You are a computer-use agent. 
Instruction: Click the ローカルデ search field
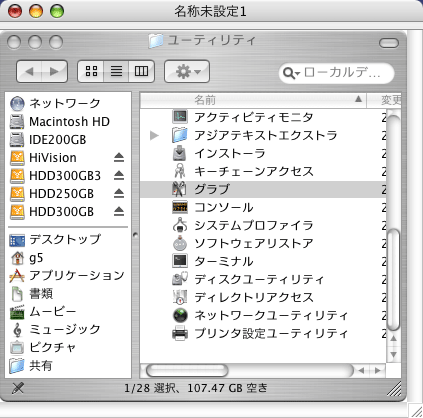point(337,73)
